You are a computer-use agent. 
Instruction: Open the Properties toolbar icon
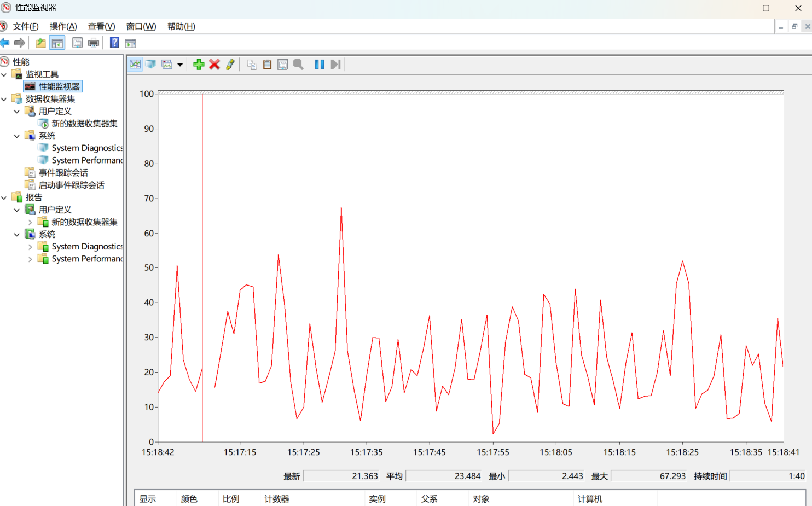77,43
